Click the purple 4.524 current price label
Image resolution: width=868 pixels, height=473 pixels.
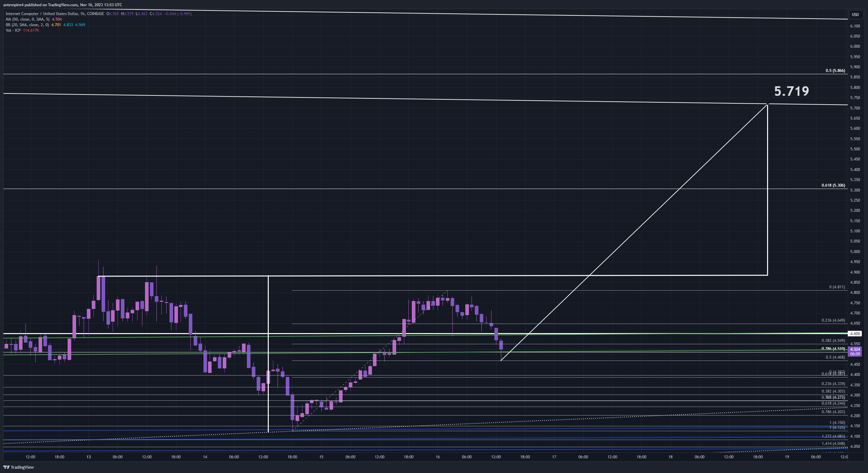(855, 349)
